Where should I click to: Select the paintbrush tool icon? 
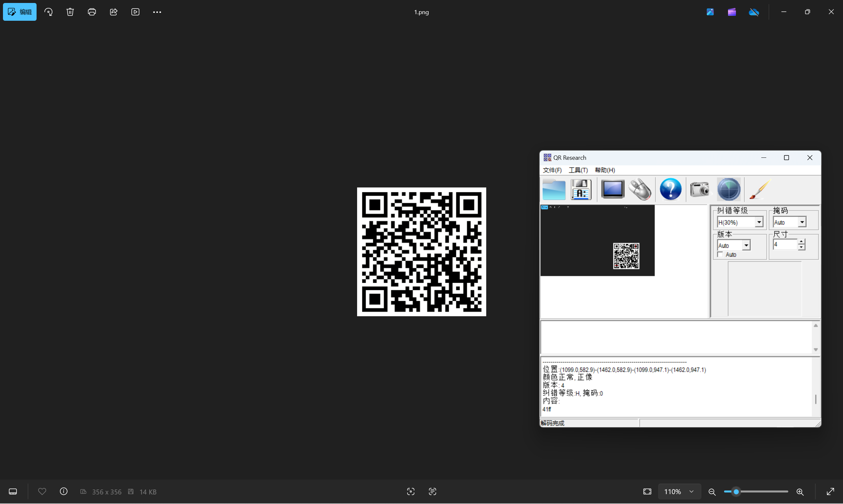pos(760,189)
